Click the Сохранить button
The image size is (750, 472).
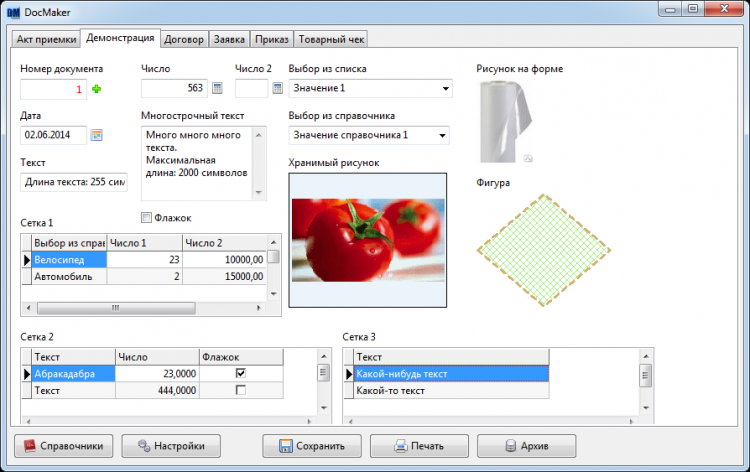pyautogui.click(x=312, y=446)
